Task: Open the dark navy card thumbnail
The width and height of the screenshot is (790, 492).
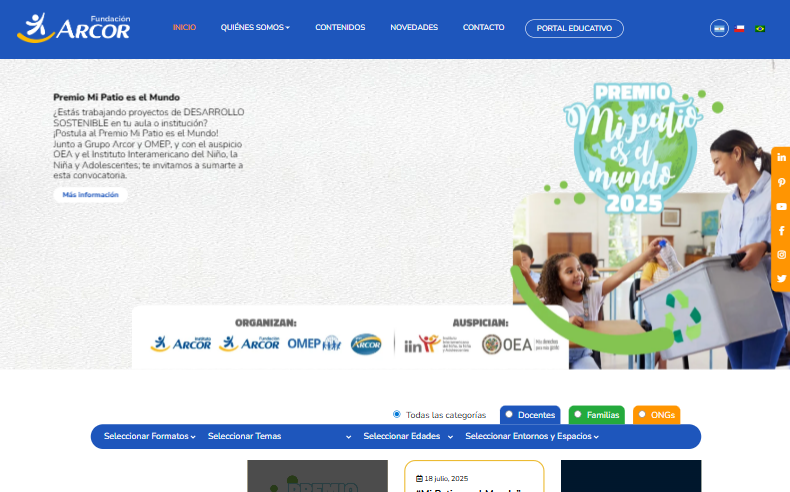Action: [631, 476]
